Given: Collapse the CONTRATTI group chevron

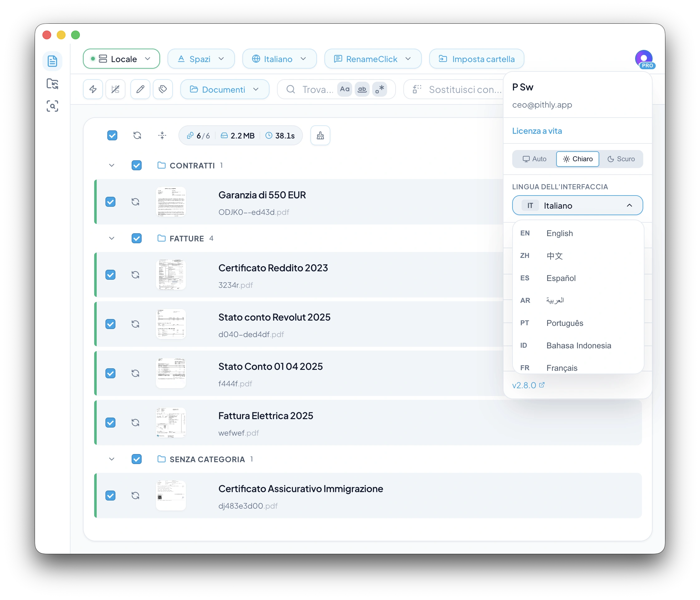Looking at the screenshot, I should [112, 166].
